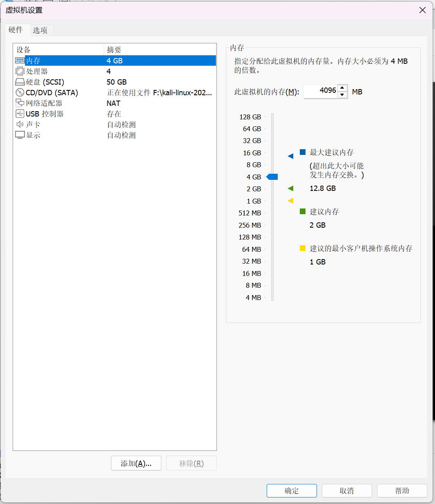This screenshot has height=504, width=435.
Task: Switch to the 选项 tab
Action: (x=41, y=30)
